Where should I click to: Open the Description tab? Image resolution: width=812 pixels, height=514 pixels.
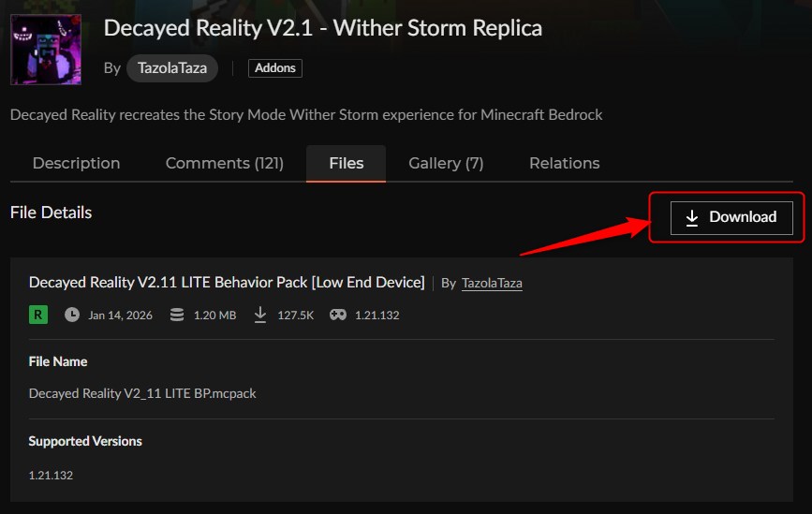(x=76, y=164)
